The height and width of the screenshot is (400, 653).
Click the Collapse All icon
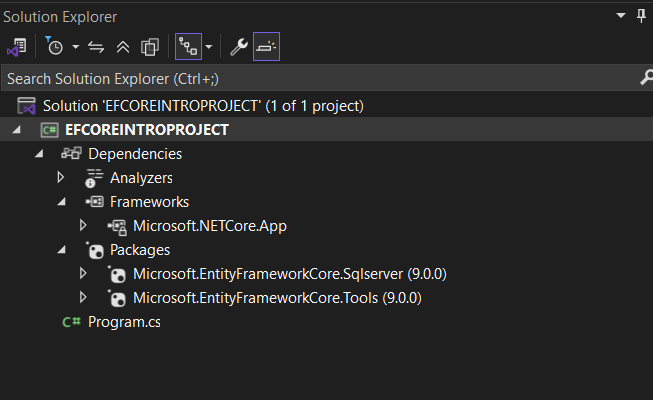(x=123, y=47)
